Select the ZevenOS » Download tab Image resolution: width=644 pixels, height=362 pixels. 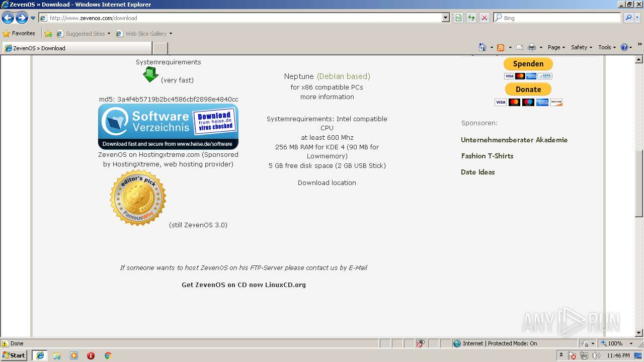click(x=77, y=48)
